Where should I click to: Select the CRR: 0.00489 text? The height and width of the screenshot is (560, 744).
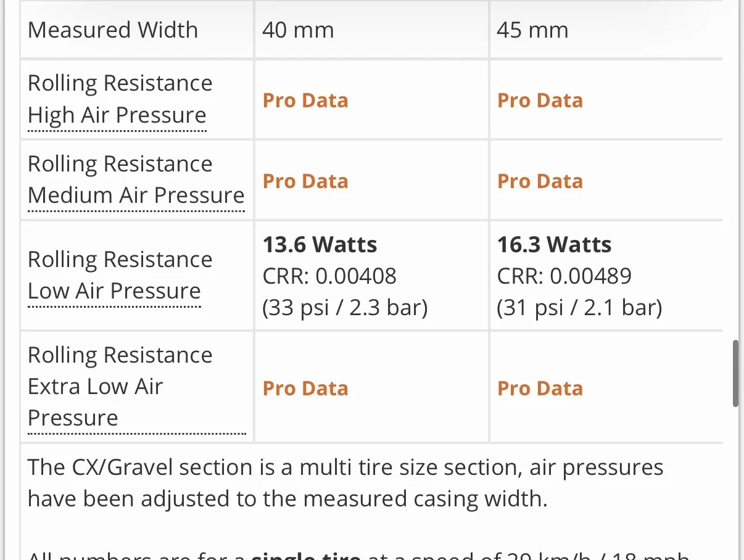coord(564,276)
